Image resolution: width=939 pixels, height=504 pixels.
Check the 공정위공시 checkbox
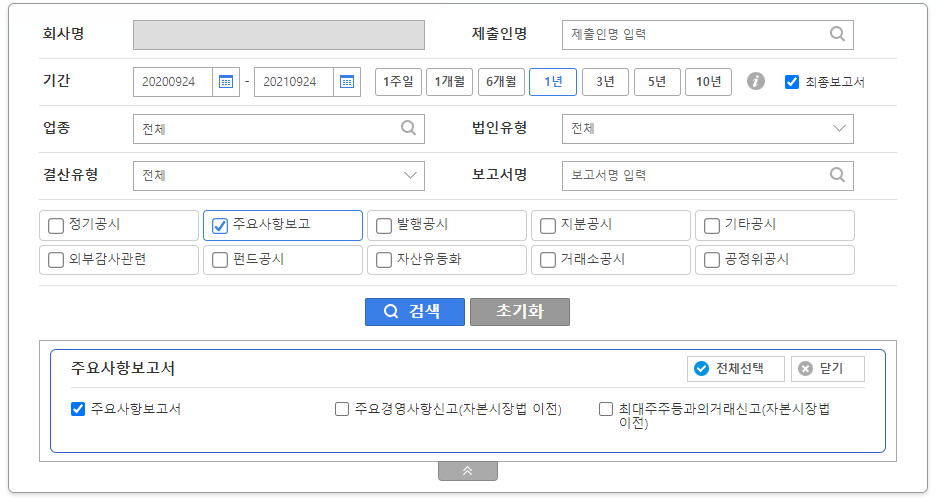click(x=712, y=260)
